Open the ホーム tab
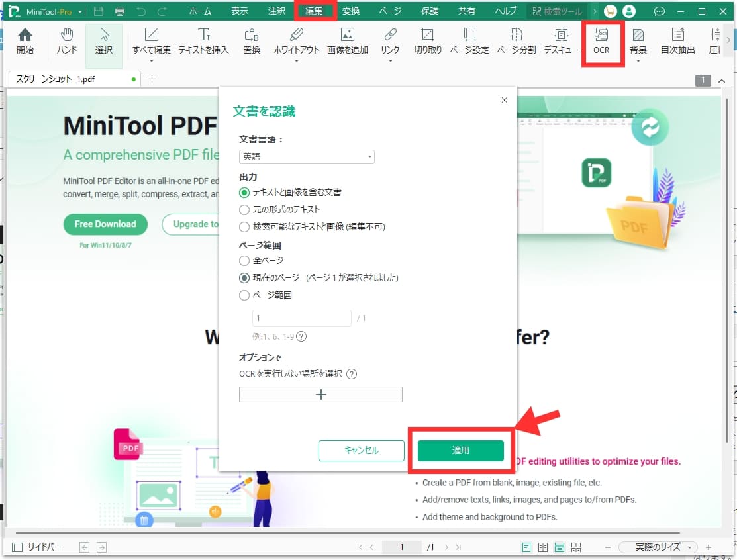Image resolution: width=737 pixels, height=560 pixels. click(200, 11)
